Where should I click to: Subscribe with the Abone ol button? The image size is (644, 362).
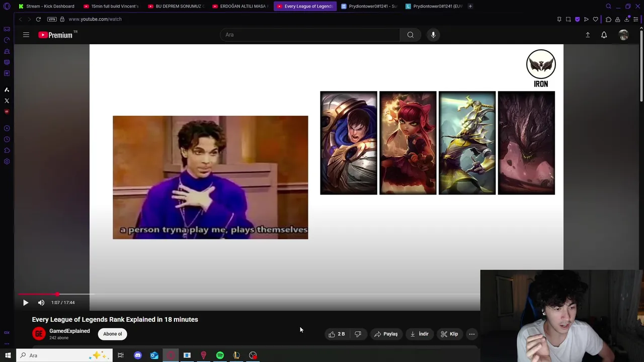point(113,334)
